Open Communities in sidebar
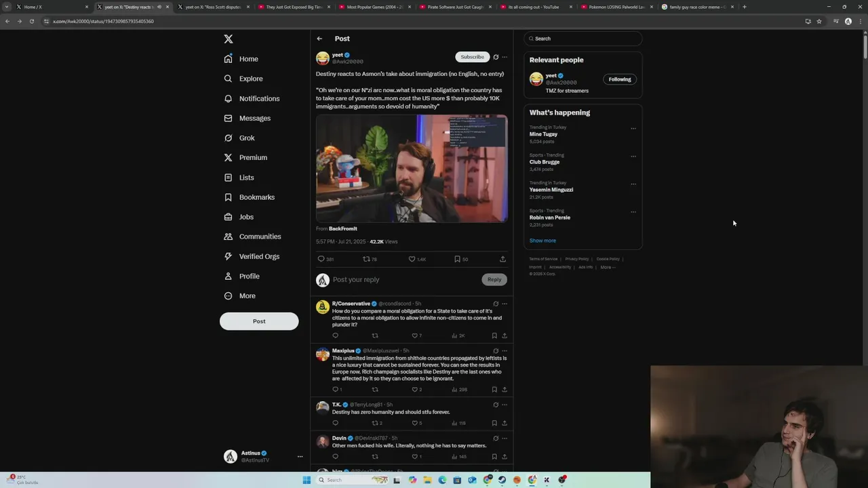The image size is (868, 488). 252,237
